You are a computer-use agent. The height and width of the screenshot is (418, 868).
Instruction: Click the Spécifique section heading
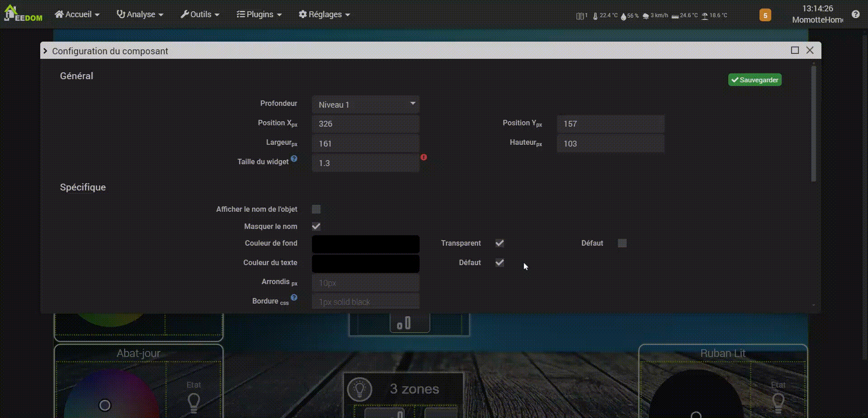pos(83,187)
